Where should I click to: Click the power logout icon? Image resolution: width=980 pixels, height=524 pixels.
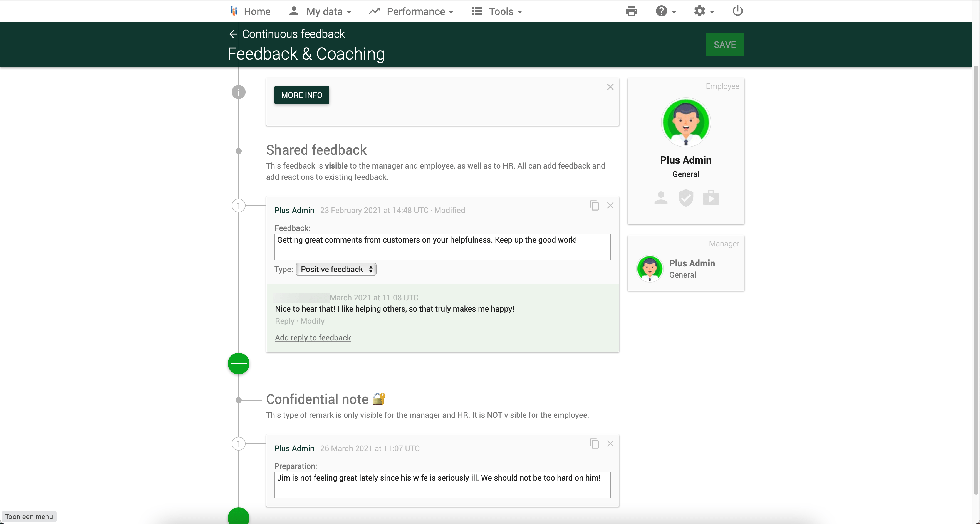coord(737,11)
